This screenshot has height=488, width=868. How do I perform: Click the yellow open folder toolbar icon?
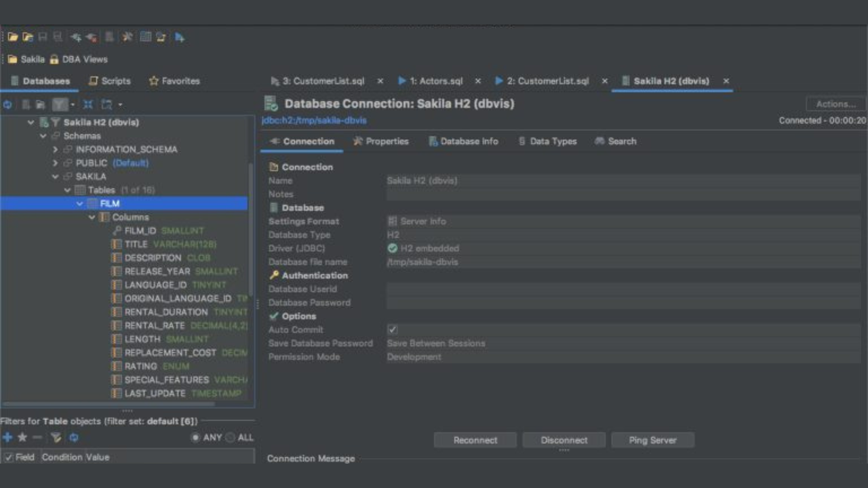12,37
